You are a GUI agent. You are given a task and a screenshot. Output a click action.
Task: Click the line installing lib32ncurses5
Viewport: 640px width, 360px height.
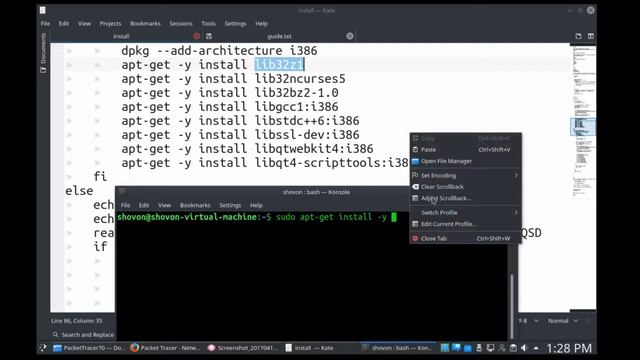point(233,79)
